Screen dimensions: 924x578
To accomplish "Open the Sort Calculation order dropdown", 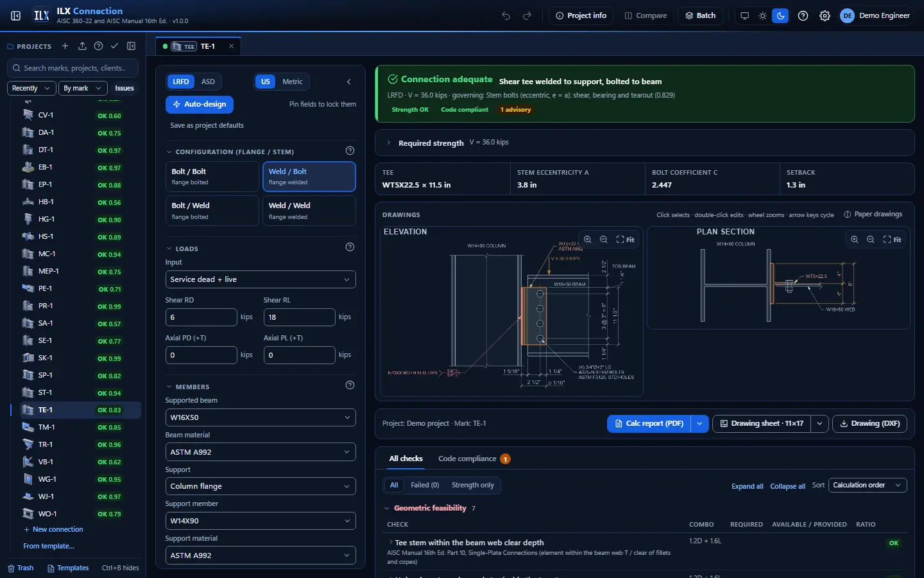I will (868, 486).
